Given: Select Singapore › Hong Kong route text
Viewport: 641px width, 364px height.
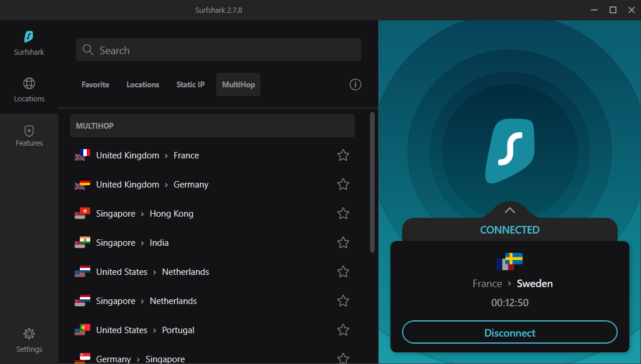Looking at the screenshot, I should pyautogui.click(x=145, y=214).
